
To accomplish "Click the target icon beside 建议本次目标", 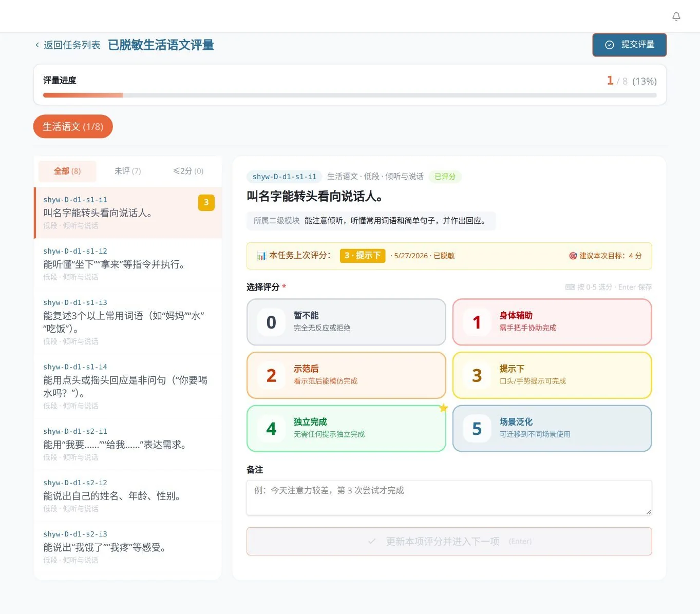I will click(573, 256).
